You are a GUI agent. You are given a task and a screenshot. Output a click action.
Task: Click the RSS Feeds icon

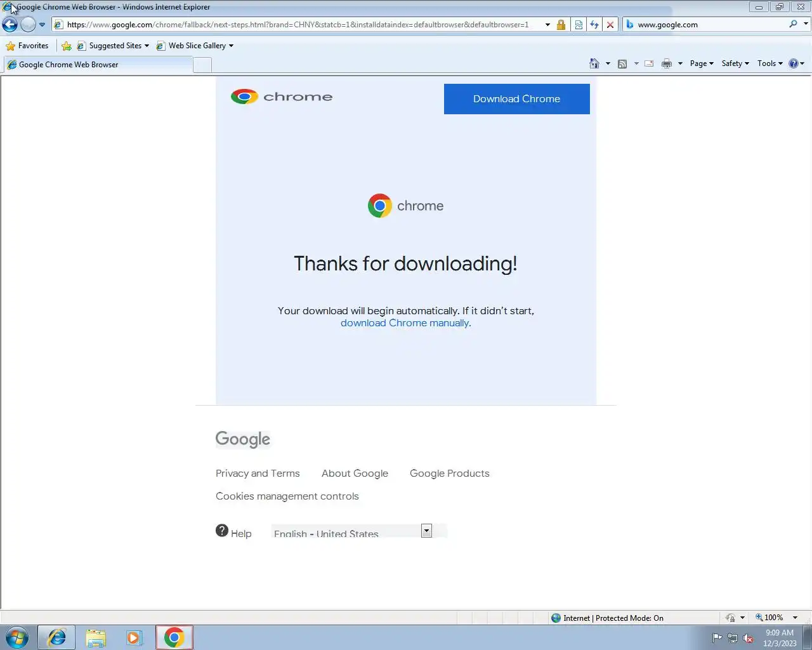pos(622,63)
